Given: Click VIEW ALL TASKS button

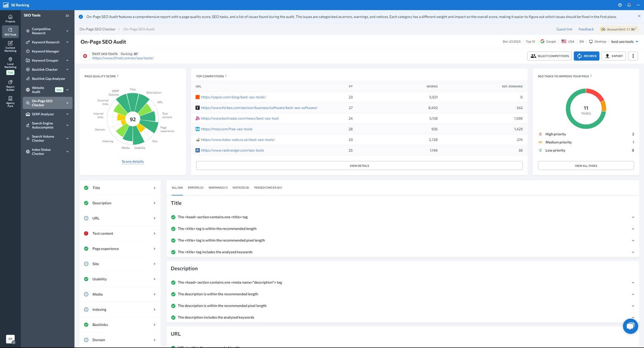Looking at the screenshot, I should tap(586, 166).
